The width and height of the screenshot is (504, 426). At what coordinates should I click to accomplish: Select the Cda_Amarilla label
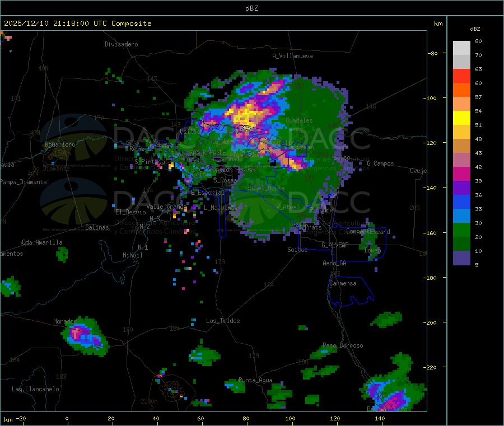(x=42, y=242)
